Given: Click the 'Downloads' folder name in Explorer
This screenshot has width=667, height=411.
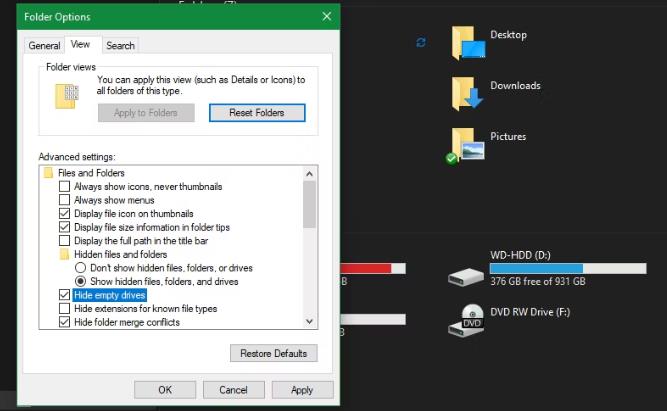Looking at the screenshot, I should [515, 86].
